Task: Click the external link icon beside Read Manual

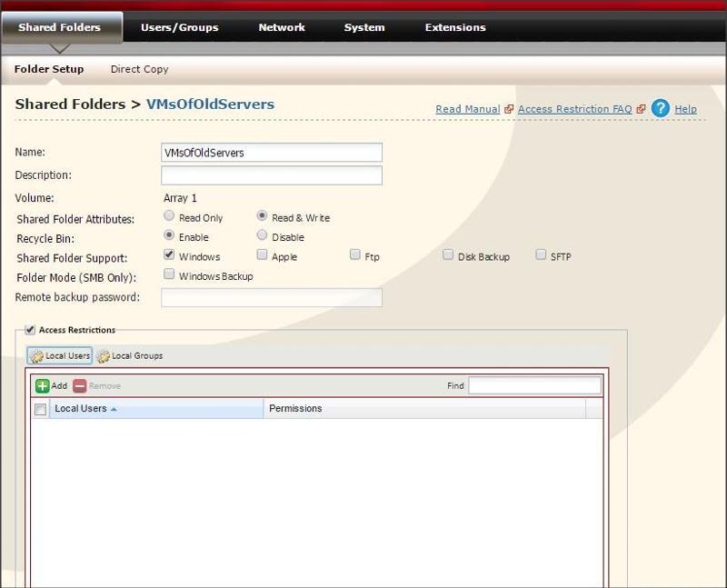Action: (508, 108)
